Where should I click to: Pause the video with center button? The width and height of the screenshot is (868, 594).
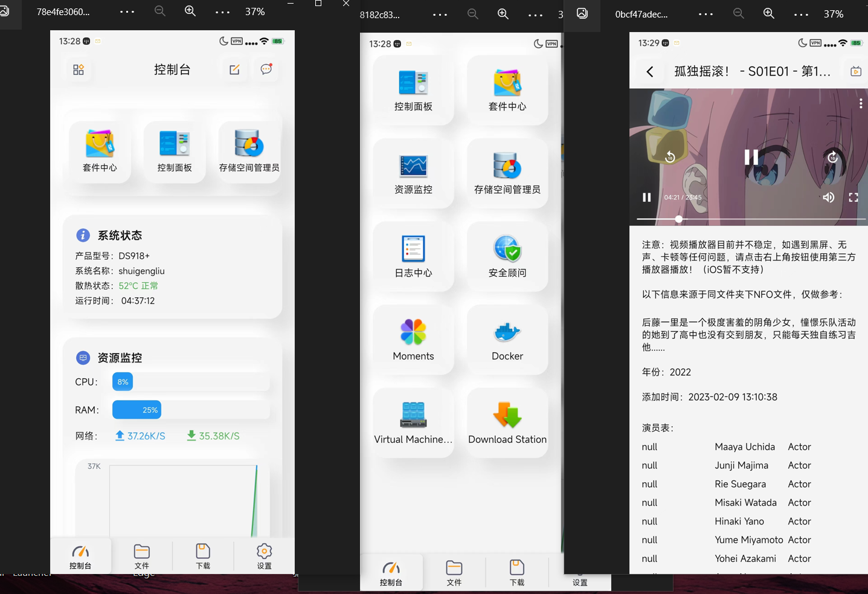751,157
